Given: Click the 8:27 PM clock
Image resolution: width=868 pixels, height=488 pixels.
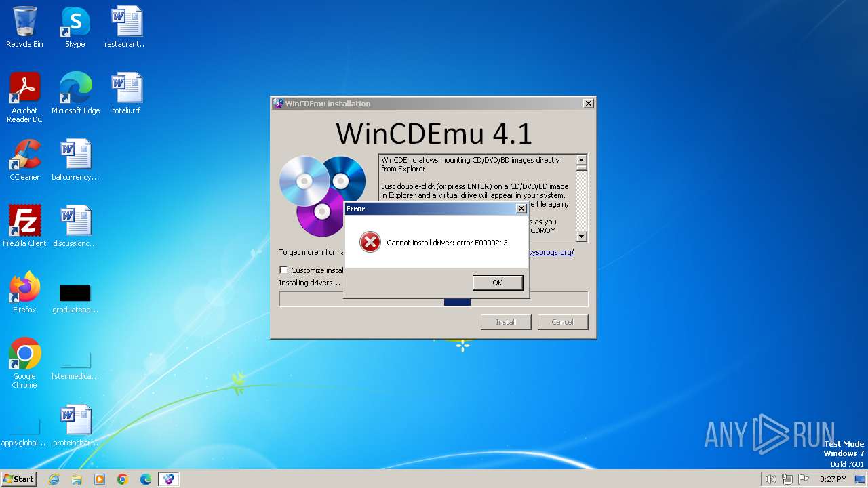Looking at the screenshot, I should coord(833,479).
